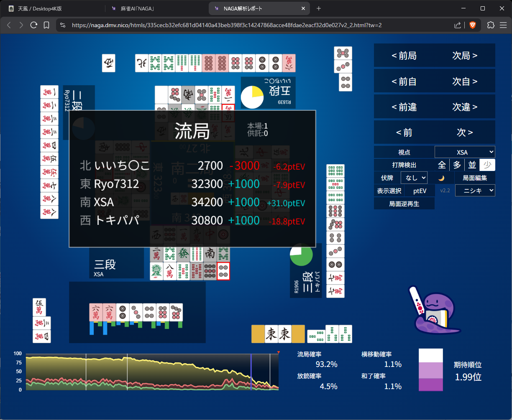This screenshot has height=420, width=512.
Task: Expand the 伏牌 dropdown set to なし
Action: [414, 178]
